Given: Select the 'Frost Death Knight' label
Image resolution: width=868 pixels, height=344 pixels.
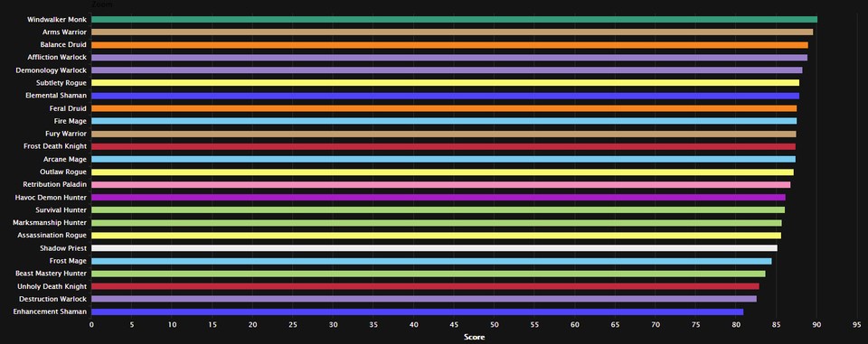Looking at the screenshot, I should (x=55, y=146).
